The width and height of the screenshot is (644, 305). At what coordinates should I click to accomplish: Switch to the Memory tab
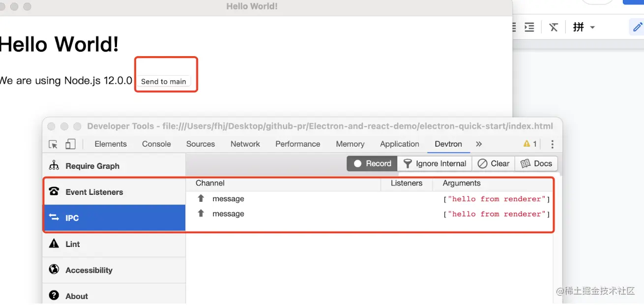point(350,144)
